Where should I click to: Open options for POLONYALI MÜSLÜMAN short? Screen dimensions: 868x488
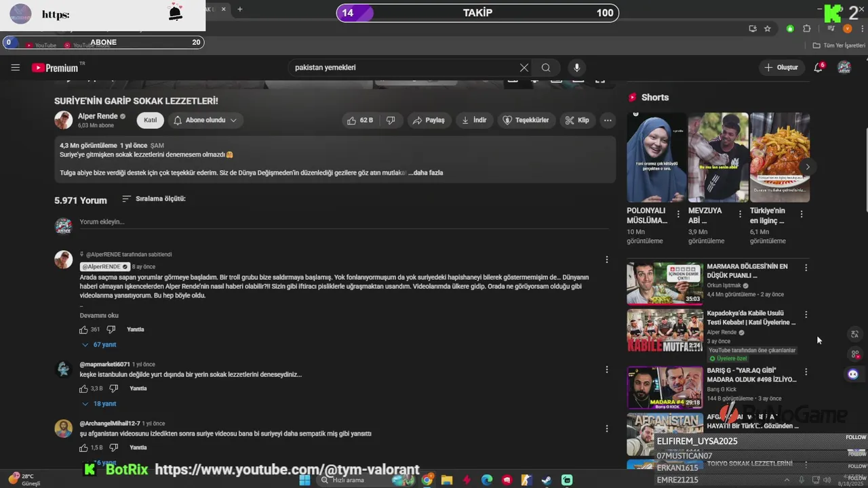click(678, 214)
